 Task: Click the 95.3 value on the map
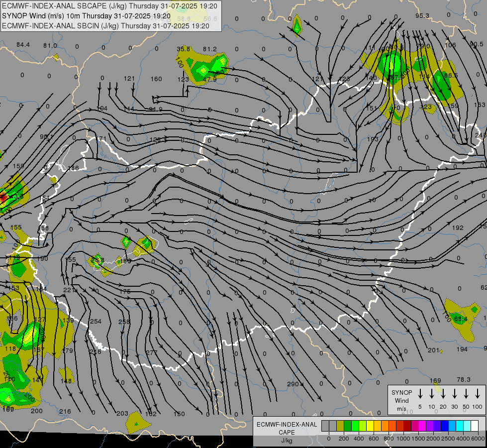pos(422,16)
